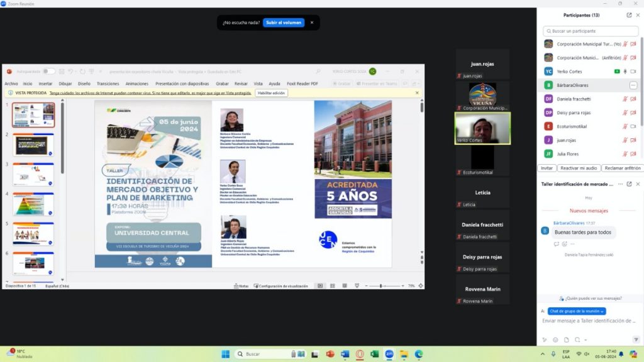644x362 pixels.
Task: Open the Diseño ribbon tab
Action: point(84,84)
